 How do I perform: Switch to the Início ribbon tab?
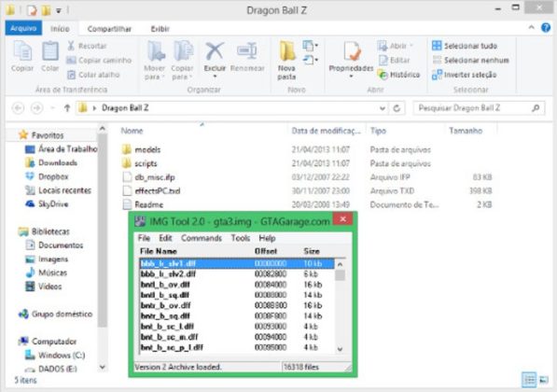coord(60,29)
